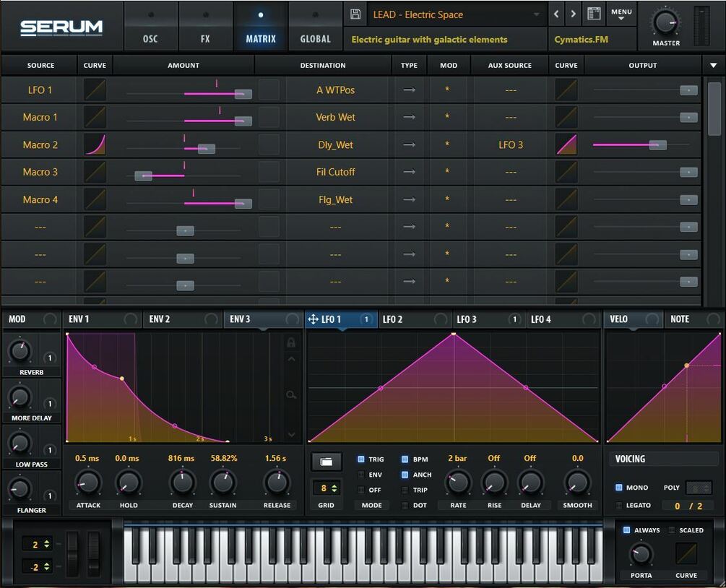Go to next preset with right arrow
The height and width of the screenshot is (588, 726).
click(573, 14)
